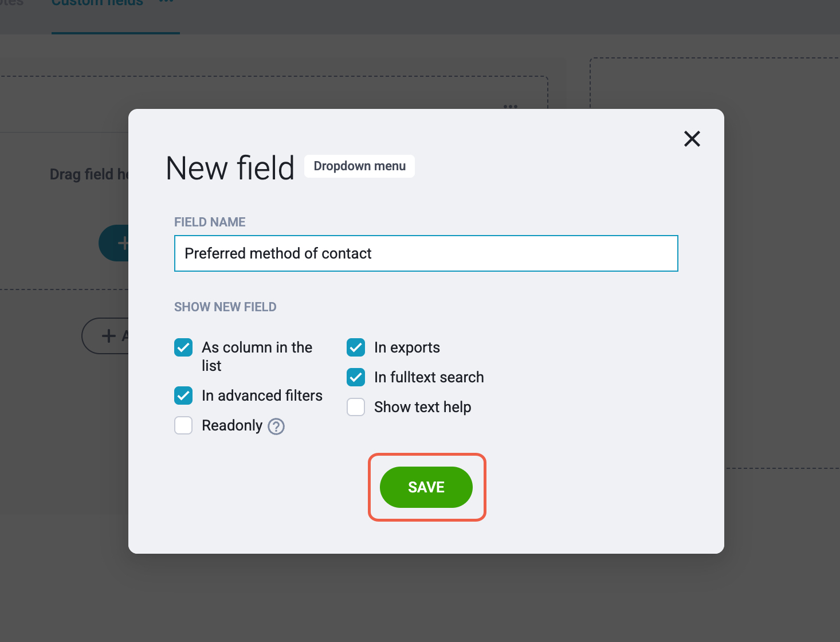Click the teal round plus button
This screenshot has width=840, height=642.
(114, 243)
